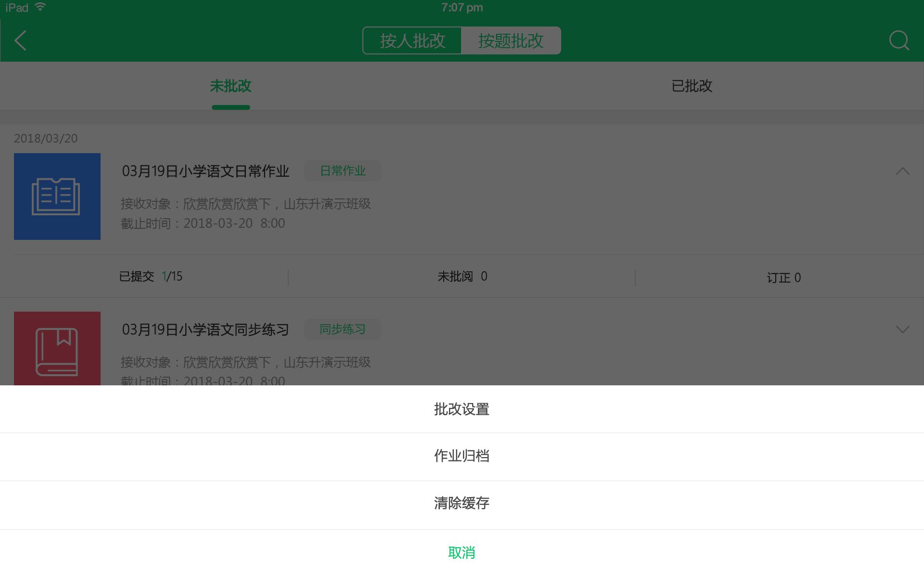
Task: Tap the 7:07 pm clock
Action: tap(462, 7)
